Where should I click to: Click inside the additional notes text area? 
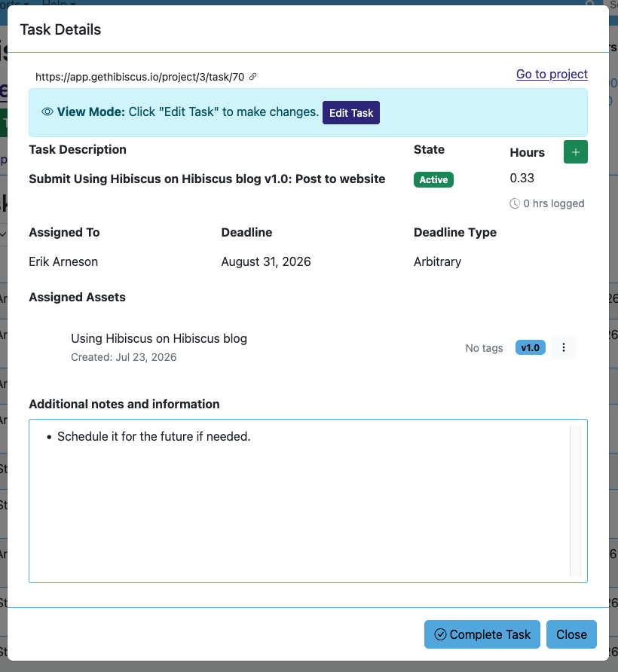[308, 501]
